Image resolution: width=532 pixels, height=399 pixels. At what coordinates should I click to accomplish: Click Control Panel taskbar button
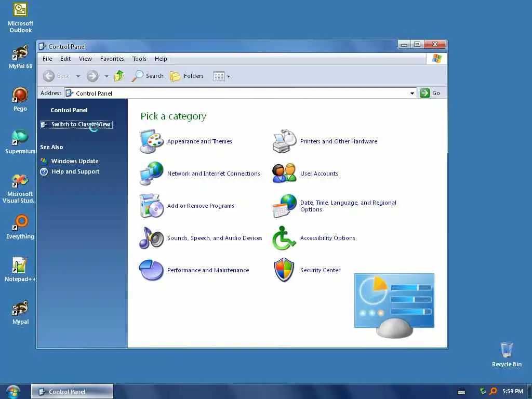click(x=72, y=392)
